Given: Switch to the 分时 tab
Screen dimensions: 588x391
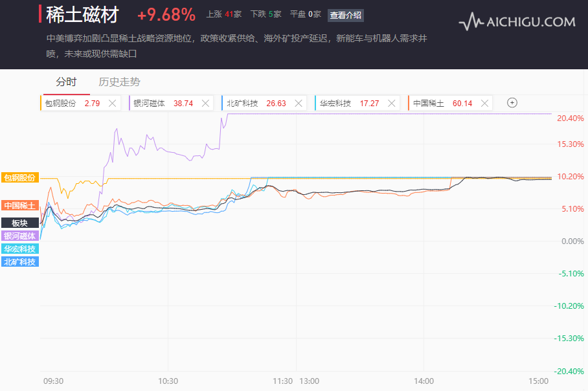Looking at the screenshot, I should tap(66, 82).
